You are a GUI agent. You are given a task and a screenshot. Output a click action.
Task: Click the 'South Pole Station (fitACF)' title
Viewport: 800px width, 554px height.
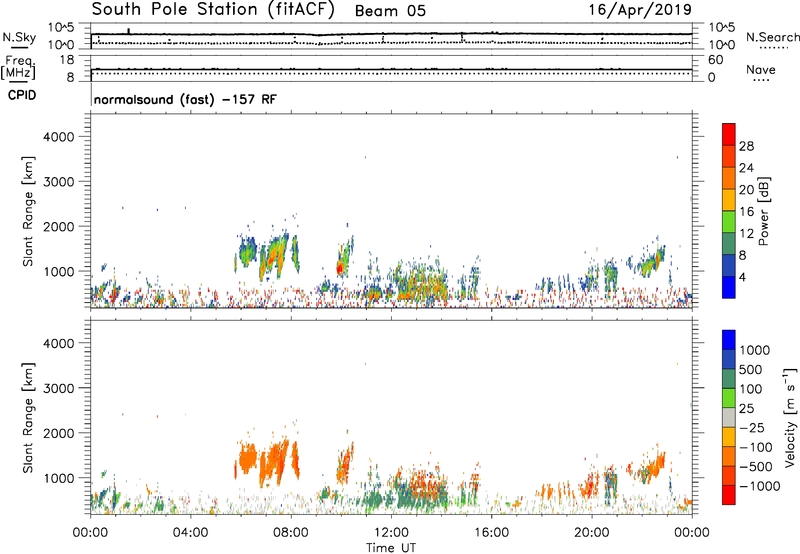[213, 9]
